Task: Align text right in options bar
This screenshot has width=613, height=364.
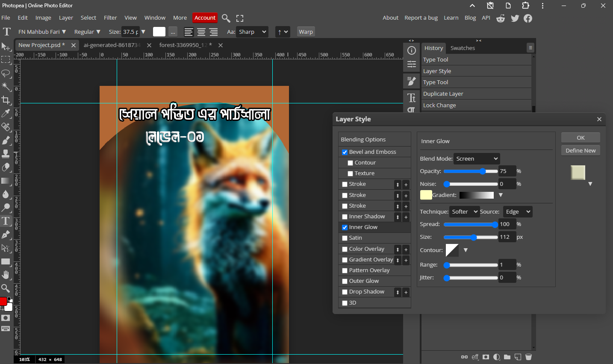Action: pos(213,32)
